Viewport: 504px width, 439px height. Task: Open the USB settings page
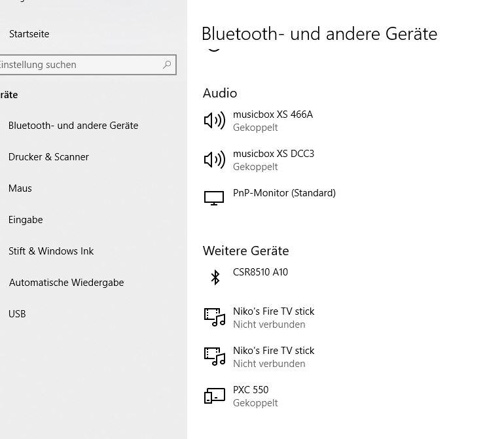(x=17, y=313)
